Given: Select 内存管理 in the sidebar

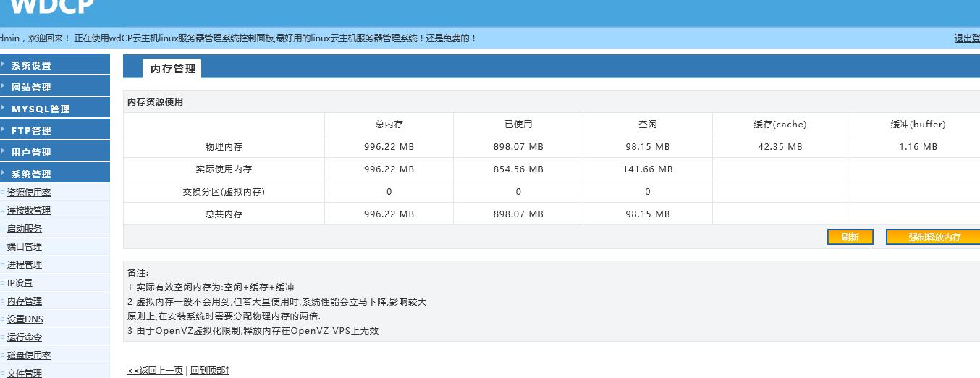Looking at the screenshot, I should point(25,301).
